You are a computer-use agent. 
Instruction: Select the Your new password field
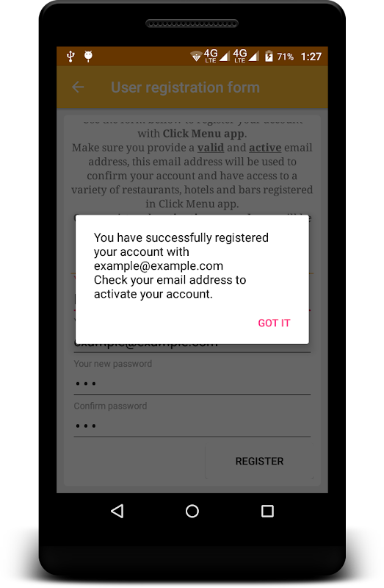tap(192, 384)
